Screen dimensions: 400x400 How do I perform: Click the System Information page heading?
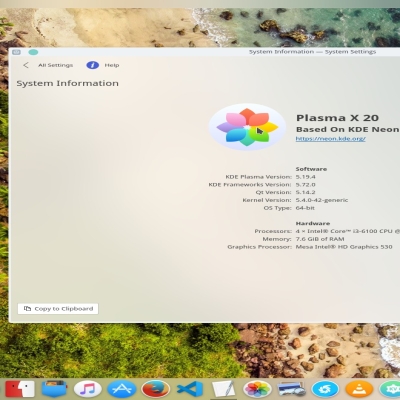tap(68, 83)
